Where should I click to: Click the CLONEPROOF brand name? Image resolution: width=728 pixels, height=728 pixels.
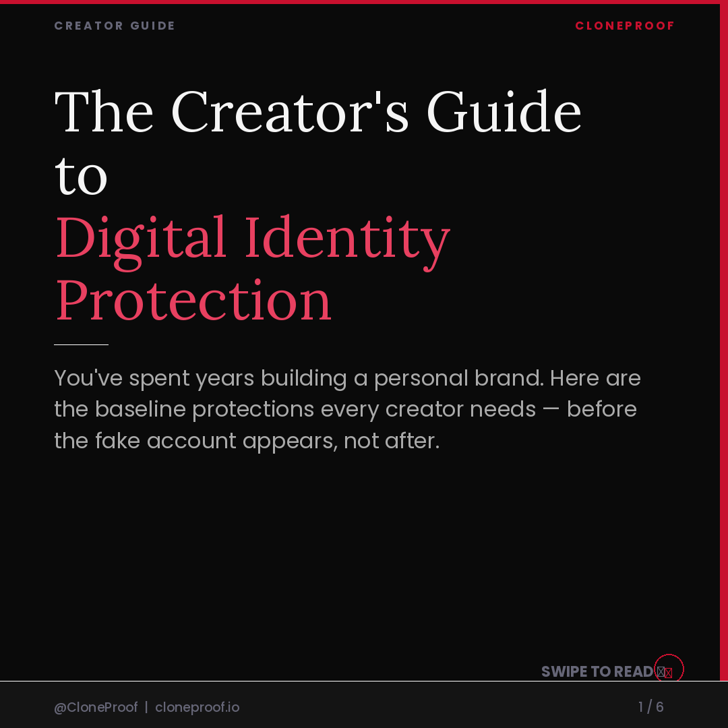pyautogui.click(x=624, y=26)
